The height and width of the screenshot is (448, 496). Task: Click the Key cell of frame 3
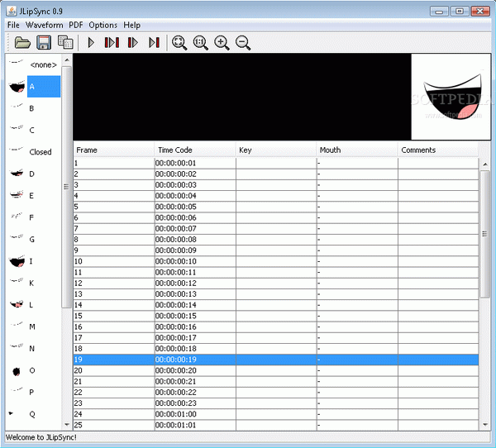[x=276, y=185]
